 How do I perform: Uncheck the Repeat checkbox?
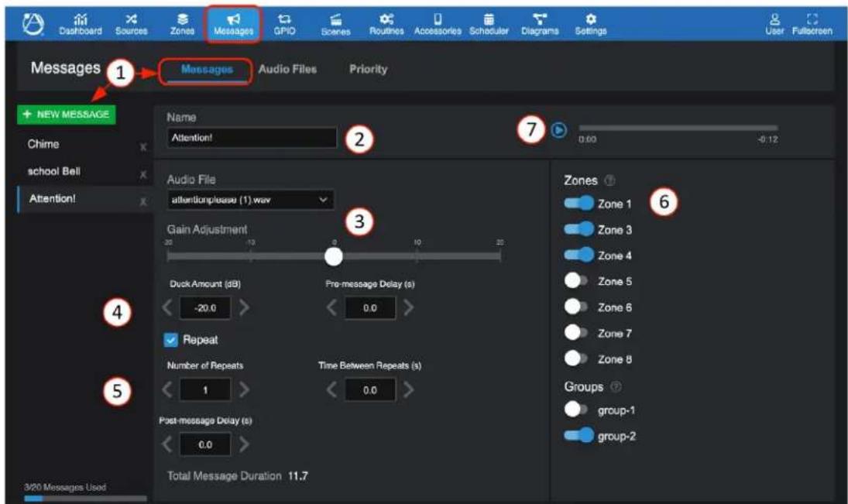[171, 340]
